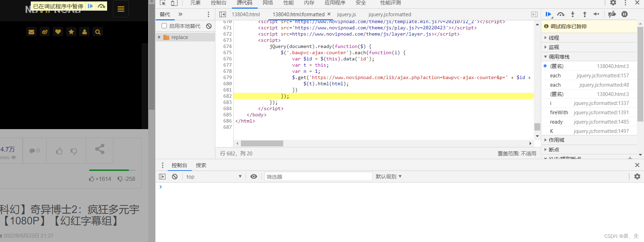
Task: Switch to 搜索 drawer tab
Action: tap(201, 165)
